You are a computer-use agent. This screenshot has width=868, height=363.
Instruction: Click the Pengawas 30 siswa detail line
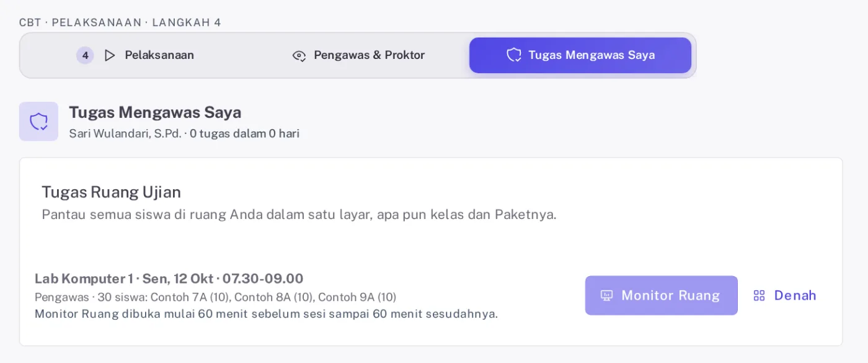(216, 297)
